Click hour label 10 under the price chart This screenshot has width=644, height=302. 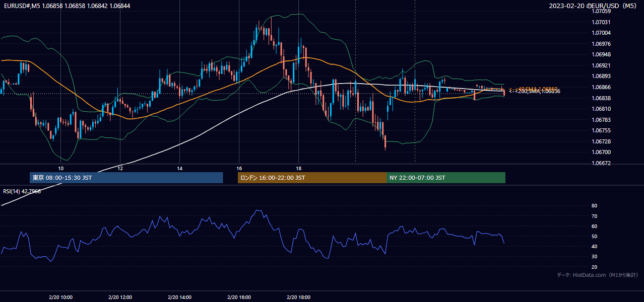coord(60,168)
